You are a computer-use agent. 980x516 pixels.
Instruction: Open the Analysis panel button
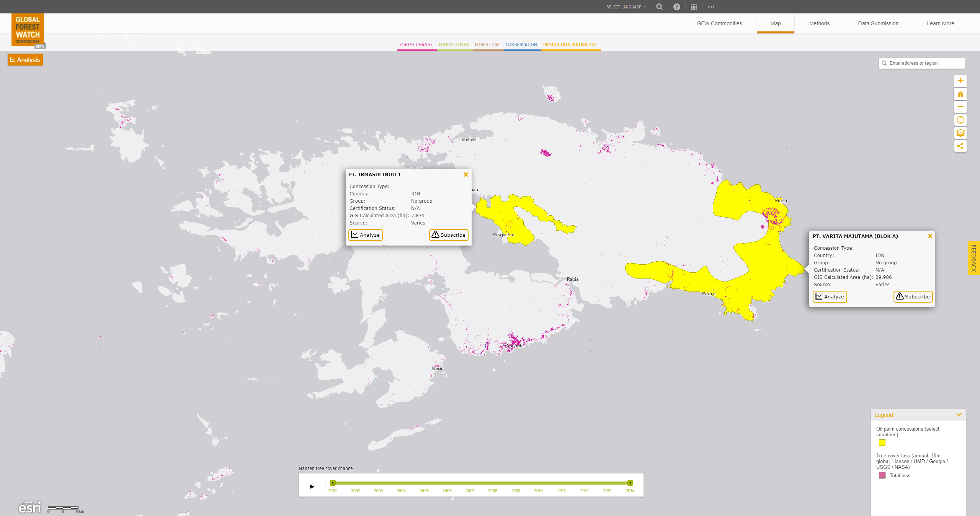click(x=25, y=60)
